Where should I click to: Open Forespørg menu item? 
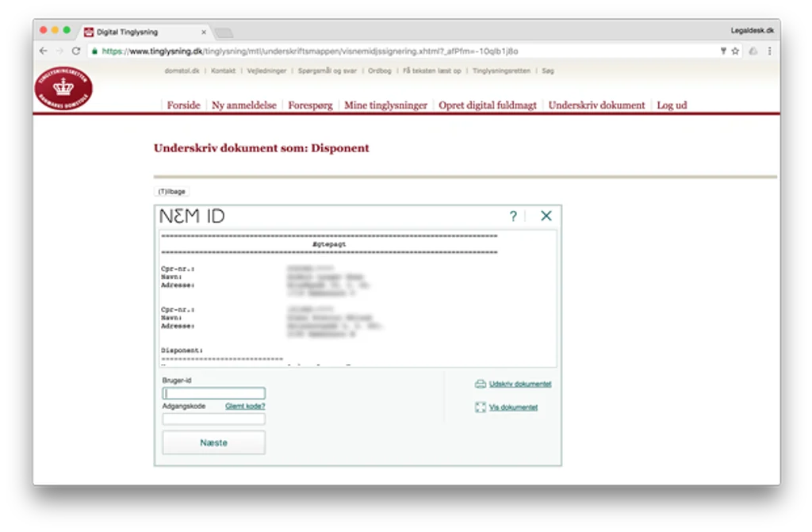310,105
